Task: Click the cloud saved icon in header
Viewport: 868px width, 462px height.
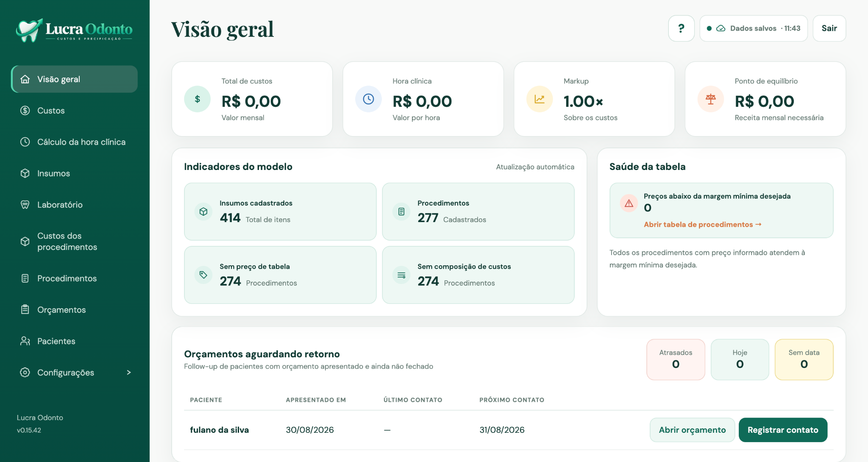Action: point(721,28)
